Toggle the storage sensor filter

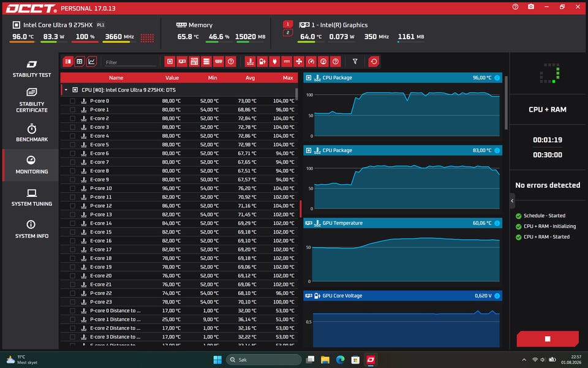(206, 61)
